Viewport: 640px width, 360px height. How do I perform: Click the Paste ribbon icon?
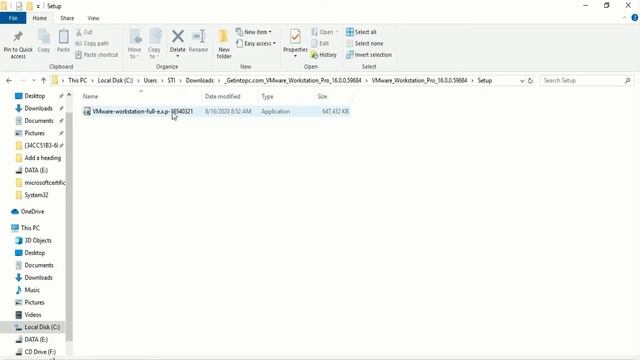point(63,37)
